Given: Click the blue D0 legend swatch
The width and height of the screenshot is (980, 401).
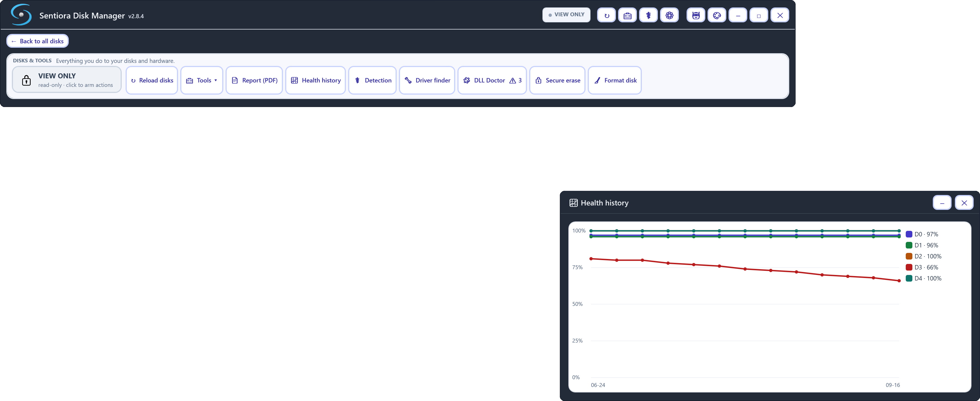Looking at the screenshot, I should 909,234.
